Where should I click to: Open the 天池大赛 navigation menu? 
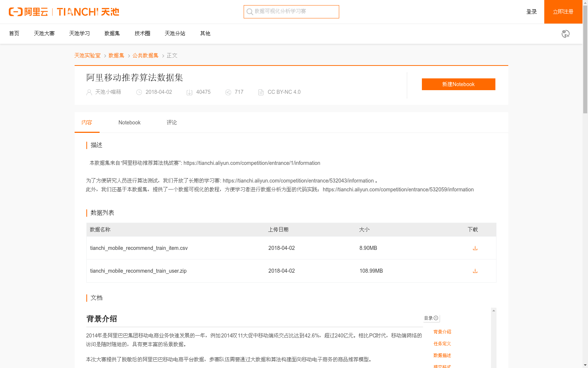pos(44,33)
